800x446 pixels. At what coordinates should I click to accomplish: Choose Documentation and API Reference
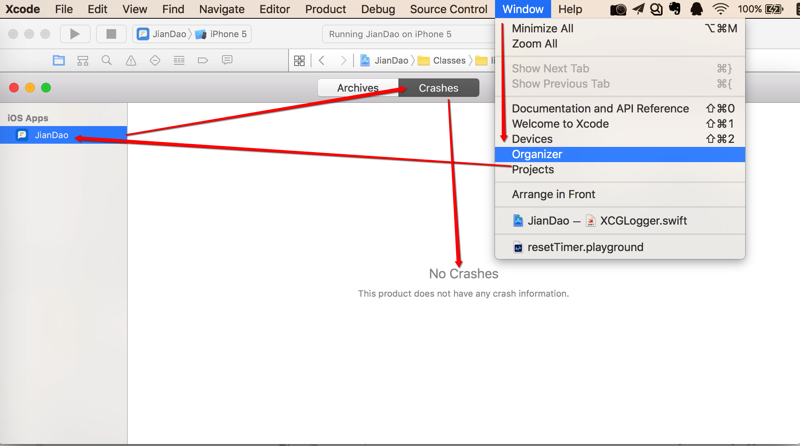pyautogui.click(x=620, y=109)
